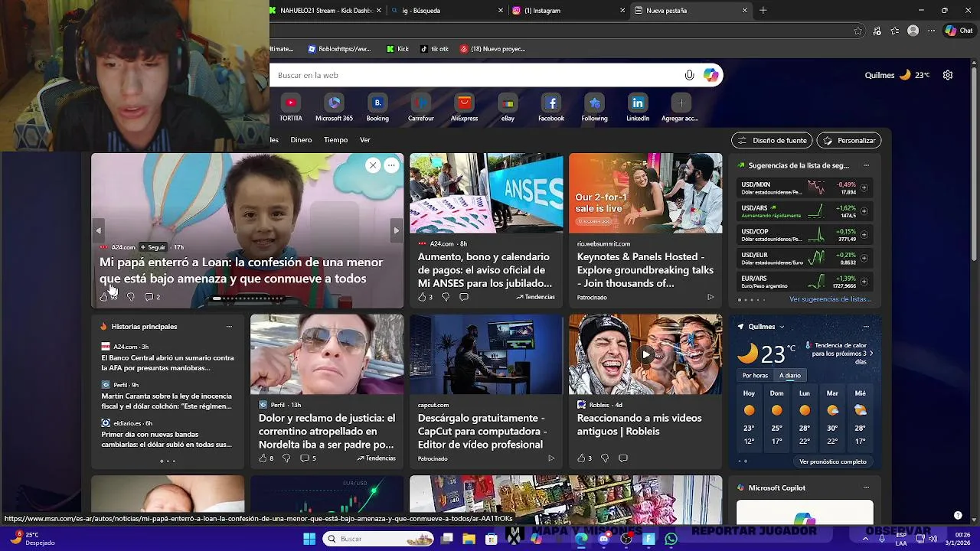This screenshot has height=551, width=980.
Task: Switch to ig - Búsqueda tab
Action: 446,11
